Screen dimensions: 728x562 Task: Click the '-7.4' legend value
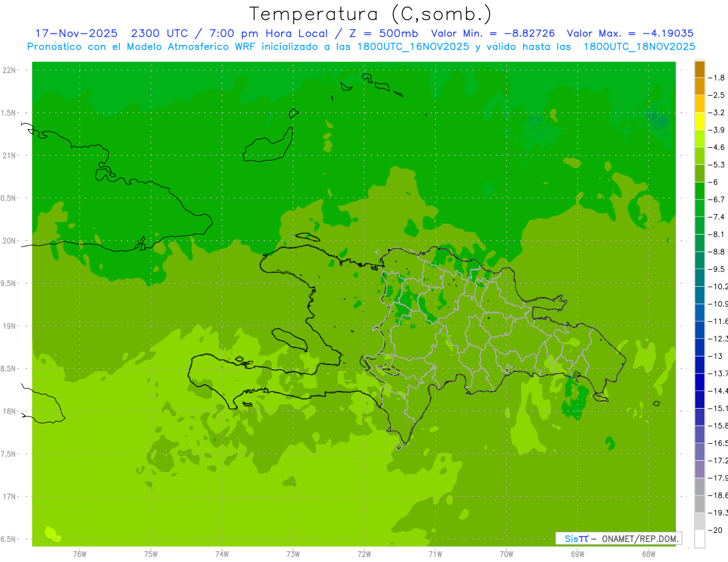(x=717, y=217)
